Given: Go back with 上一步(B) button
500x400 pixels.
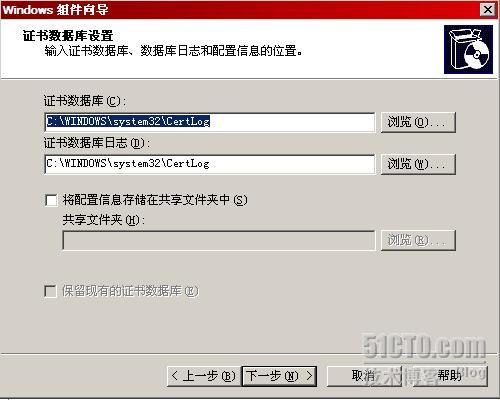Looking at the screenshot, I should click(x=204, y=376).
